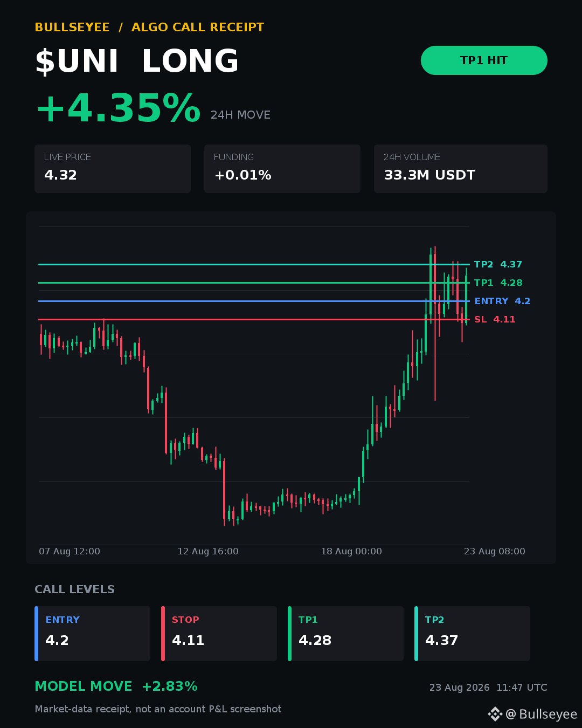Click the BULLSEYEE header text

coord(72,28)
